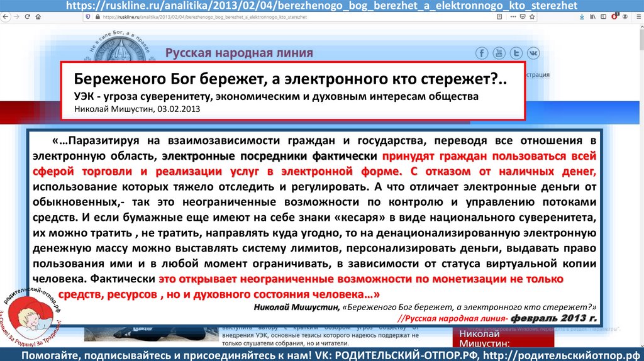Show site security padlock info

(97, 17)
